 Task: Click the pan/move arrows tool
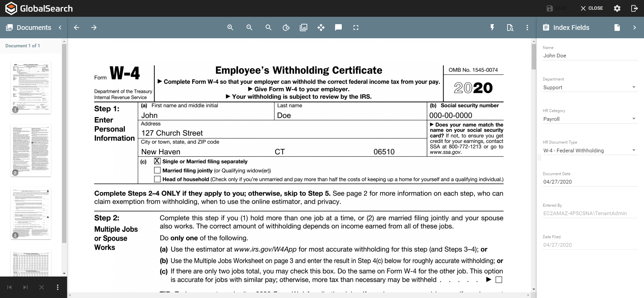[x=321, y=28]
